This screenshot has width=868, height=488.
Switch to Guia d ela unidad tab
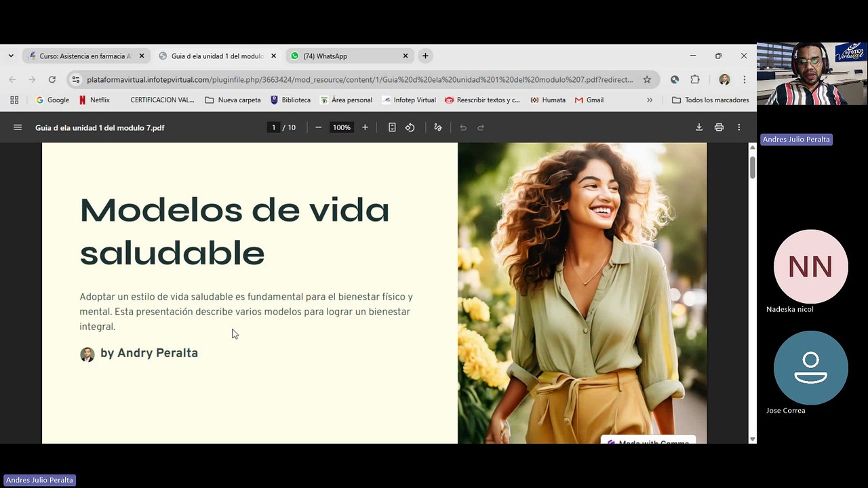[x=217, y=56]
